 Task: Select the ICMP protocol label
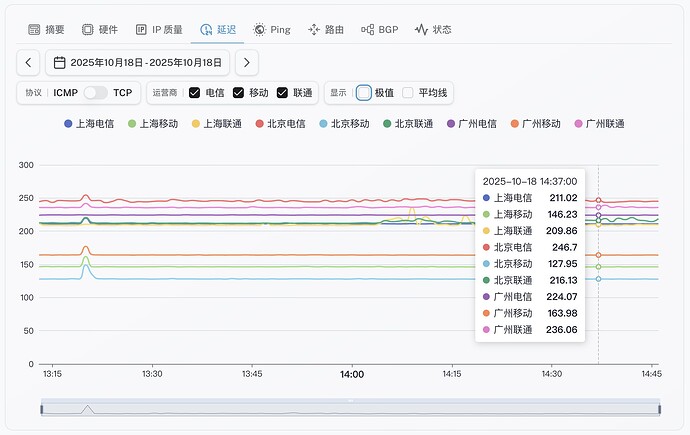tap(66, 93)
